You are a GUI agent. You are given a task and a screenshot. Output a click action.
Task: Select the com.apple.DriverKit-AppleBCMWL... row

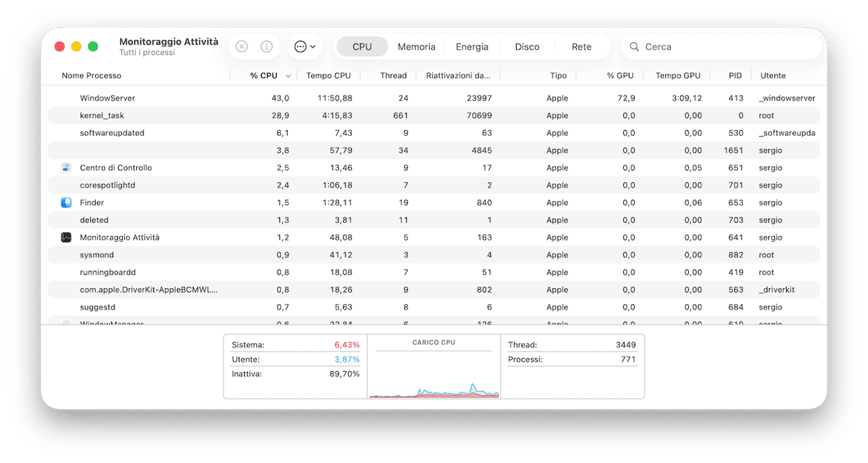click(433, 290)
